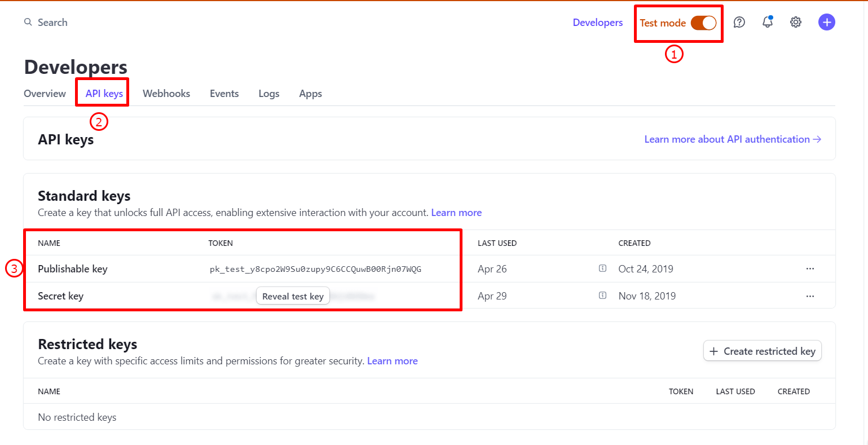This screenshot has width=868, height=445.
Task: Click the purple plus create icon
Action: [826, 22]
